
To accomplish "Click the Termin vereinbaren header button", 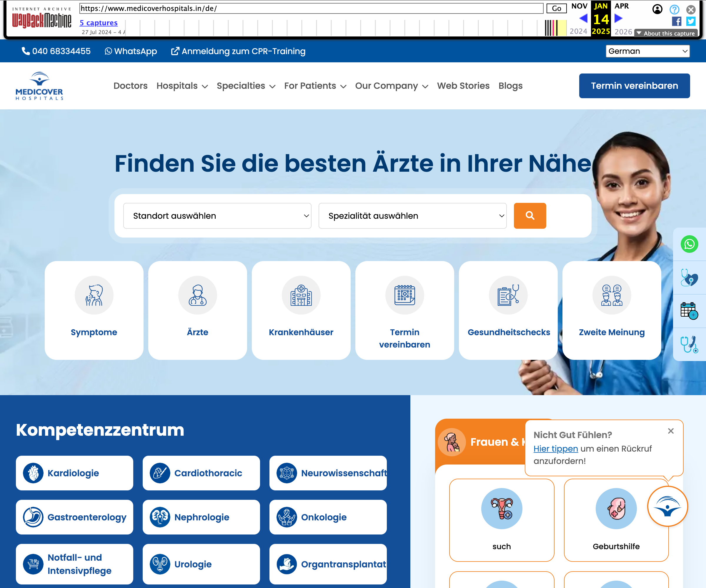I will click(634, 86).
